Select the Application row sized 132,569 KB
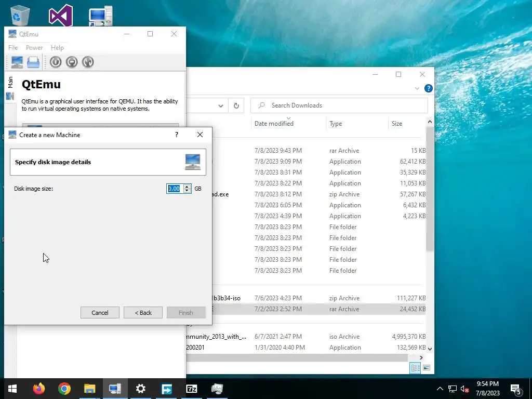This screenshot has height=399, width=532. 306,348
